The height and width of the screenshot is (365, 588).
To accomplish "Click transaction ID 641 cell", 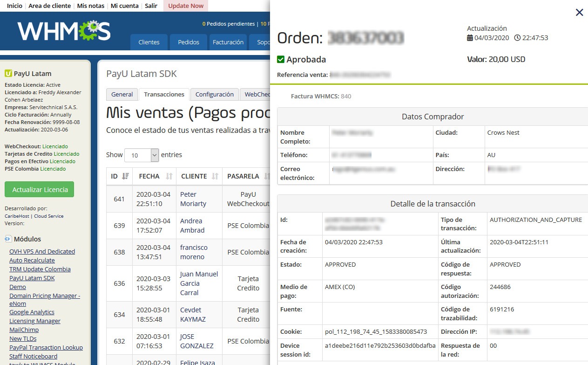I will coord(119,199).
